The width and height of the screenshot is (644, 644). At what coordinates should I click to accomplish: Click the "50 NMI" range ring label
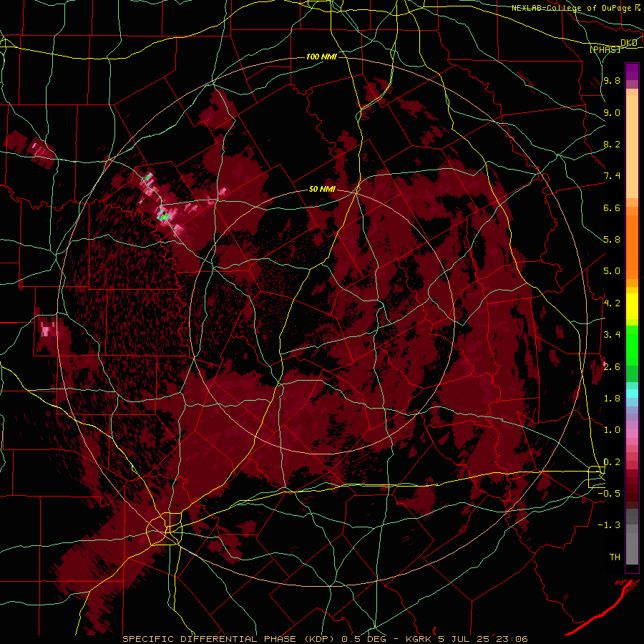(x=322, y=190)
